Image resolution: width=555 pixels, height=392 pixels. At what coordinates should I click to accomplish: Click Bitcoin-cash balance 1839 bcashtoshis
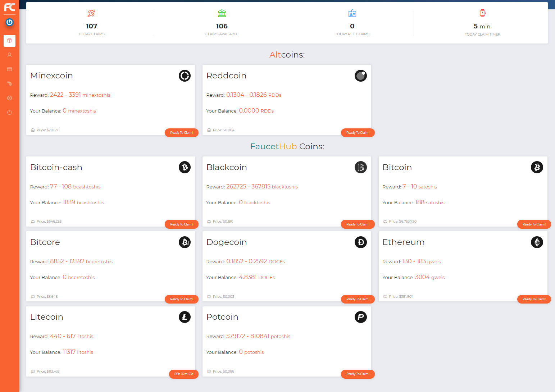click(x=83, y=202)
